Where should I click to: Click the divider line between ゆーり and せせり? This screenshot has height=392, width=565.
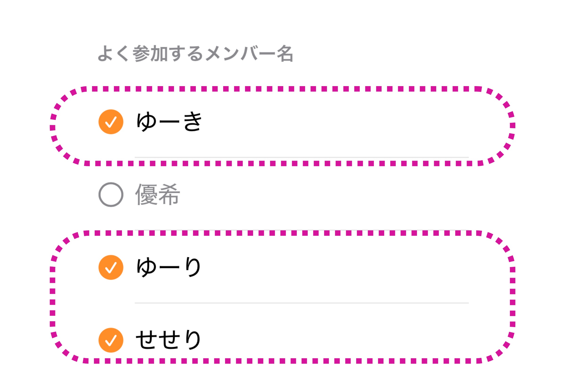[x=302, y=303]
